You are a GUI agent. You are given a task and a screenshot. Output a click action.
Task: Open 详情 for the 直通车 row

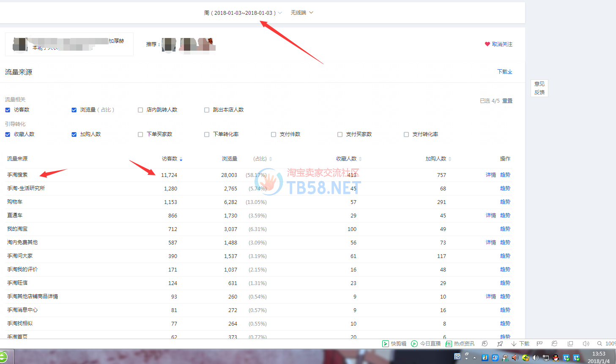(x=490, y=215)
